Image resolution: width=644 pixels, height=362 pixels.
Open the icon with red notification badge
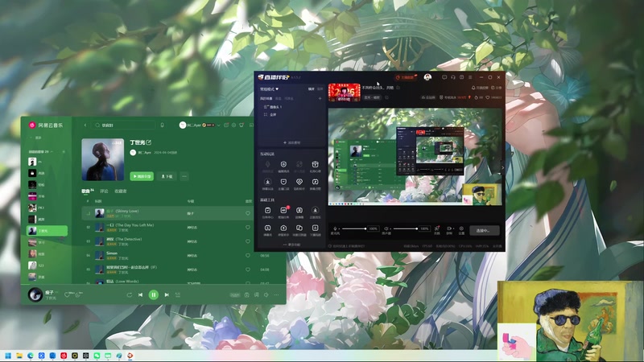283,211
